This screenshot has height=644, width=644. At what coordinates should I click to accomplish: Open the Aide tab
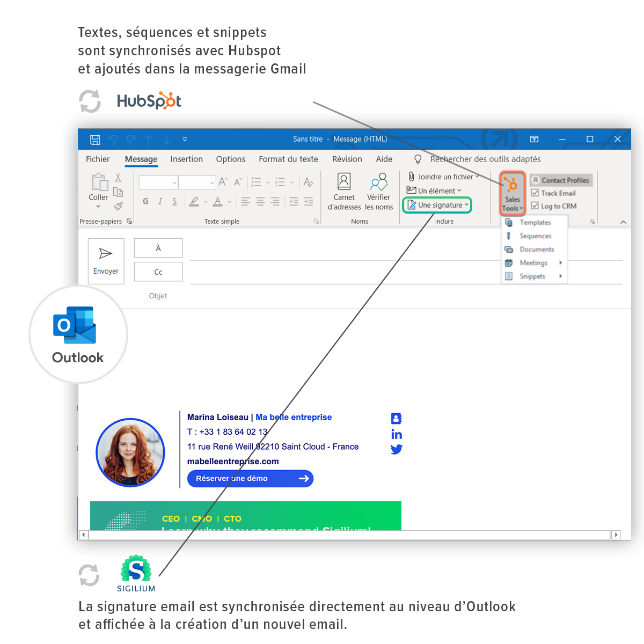(x=384, y=159)
